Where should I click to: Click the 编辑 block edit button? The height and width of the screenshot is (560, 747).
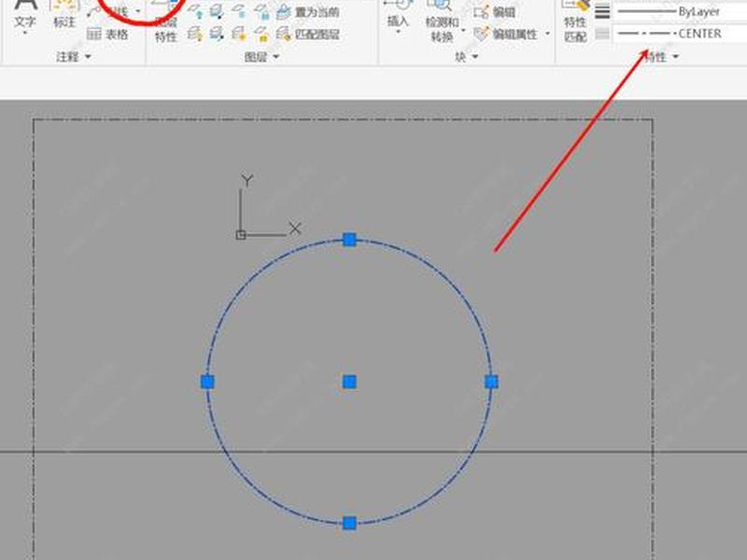point(495,12)
